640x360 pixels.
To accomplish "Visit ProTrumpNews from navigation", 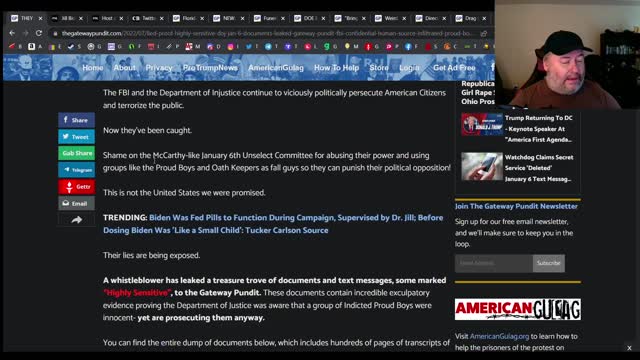I will [x=210, y=68].
